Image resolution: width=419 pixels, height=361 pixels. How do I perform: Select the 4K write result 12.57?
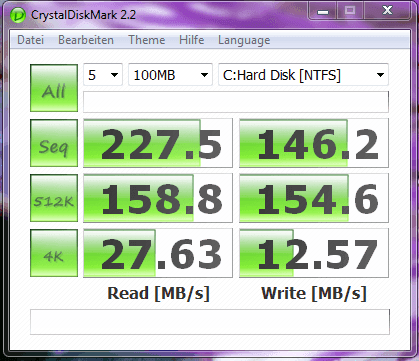click(x=314, y=253)
